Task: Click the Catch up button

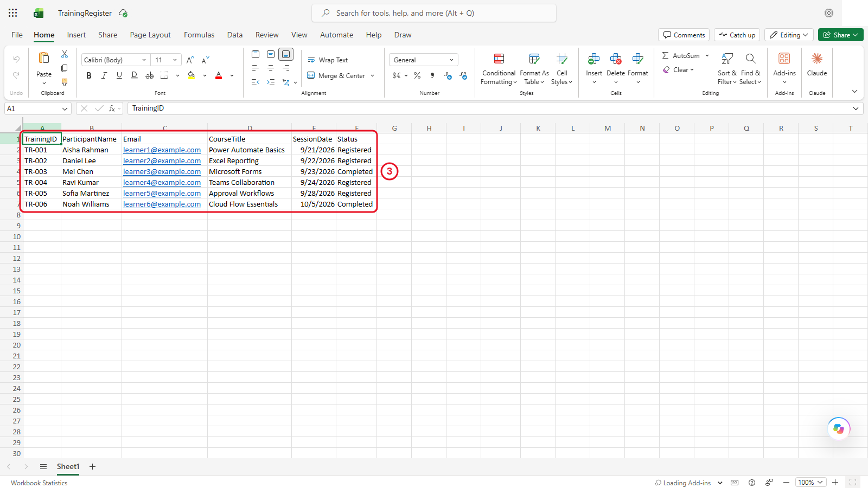Action: click(737, 35)
